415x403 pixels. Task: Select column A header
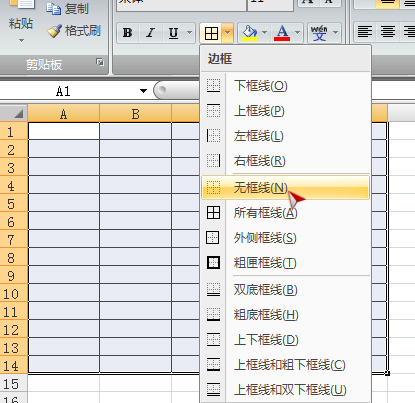[x=64, y=113]
